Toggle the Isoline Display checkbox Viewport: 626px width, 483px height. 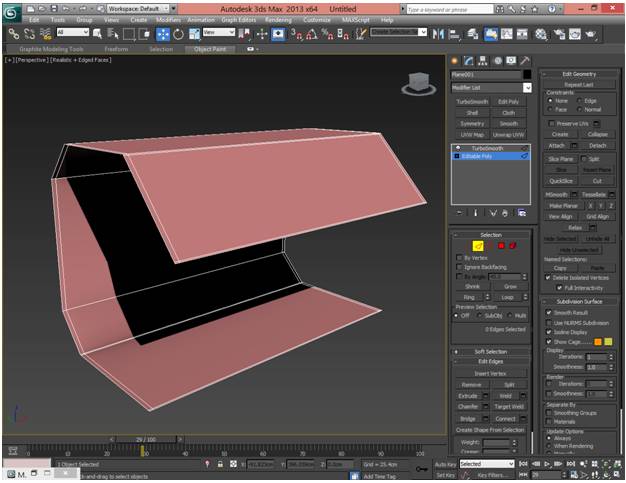point(549,332)
